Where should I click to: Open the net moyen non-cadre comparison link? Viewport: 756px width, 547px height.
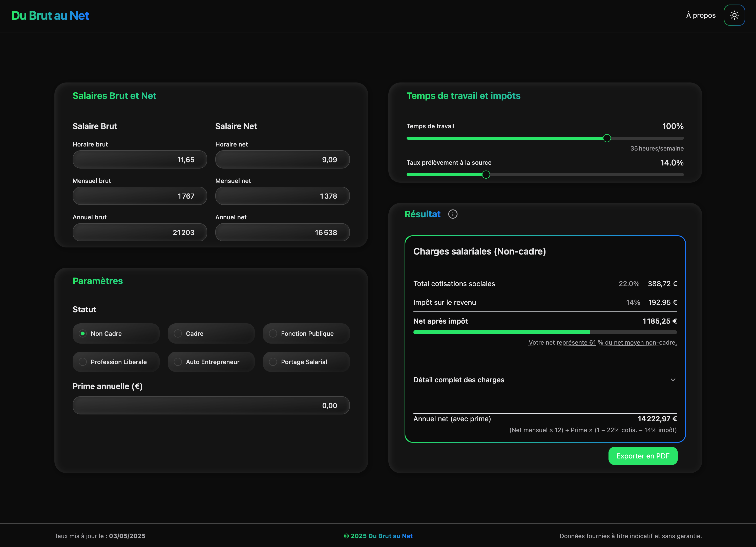pos(602,342)
